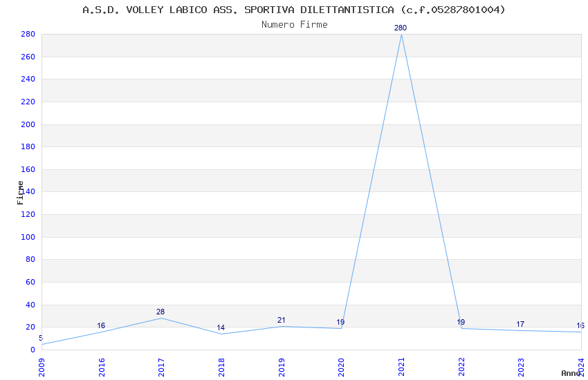Select year 2023 on the x-axis
Screen dimensions: 588x380
click(x=522, y=368)
